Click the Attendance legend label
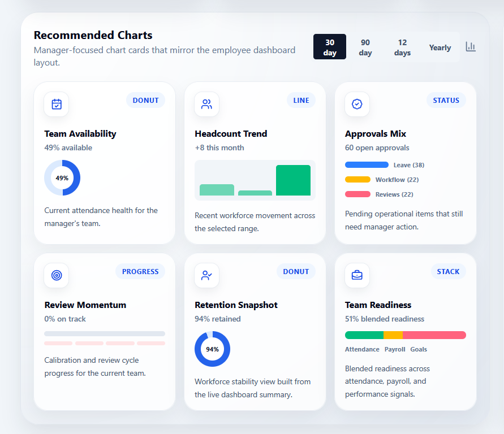This screenshot has height=434, width=504. (x=362, y=349)
